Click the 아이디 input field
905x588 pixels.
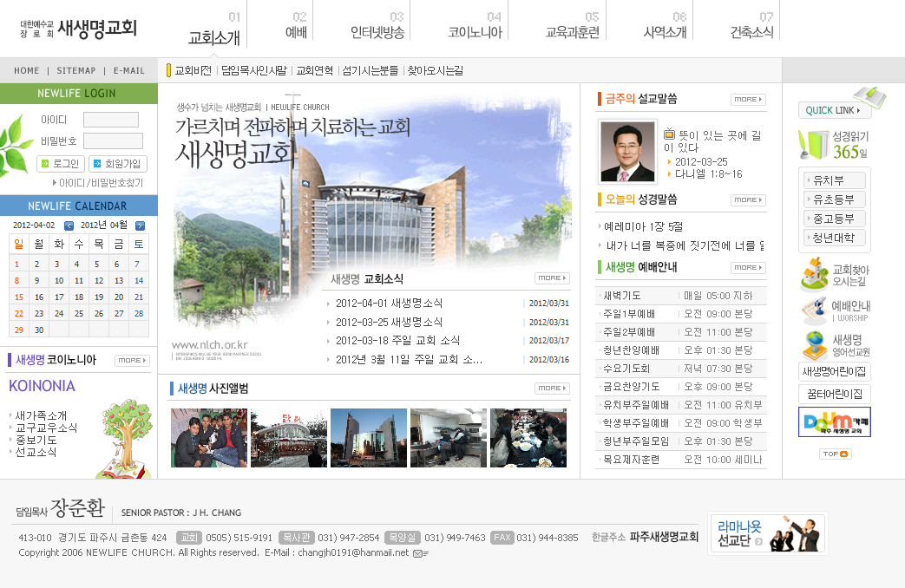(111, 120)
